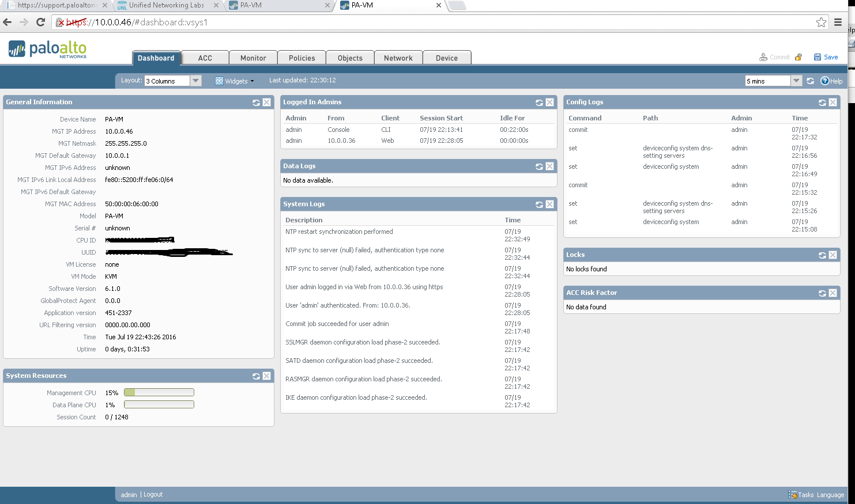The image size is (855, 504).
Task: Go back in the browser
Action: (x=7, y=22)
